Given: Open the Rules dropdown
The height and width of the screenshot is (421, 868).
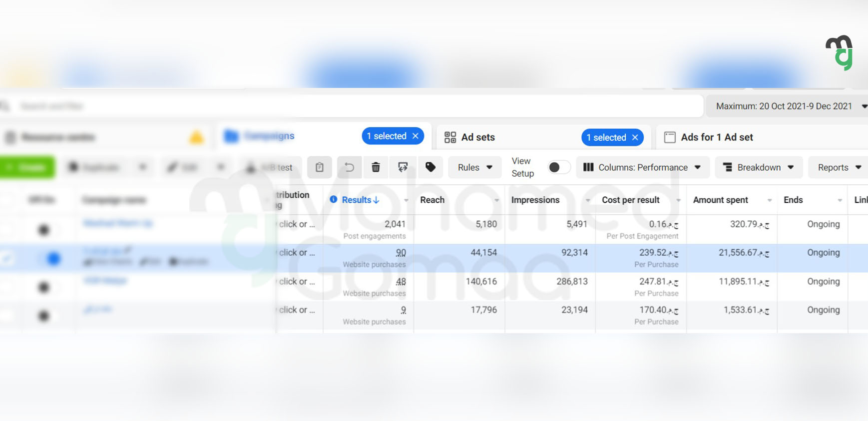Looking at the screenshot, I should click(475, 167).
